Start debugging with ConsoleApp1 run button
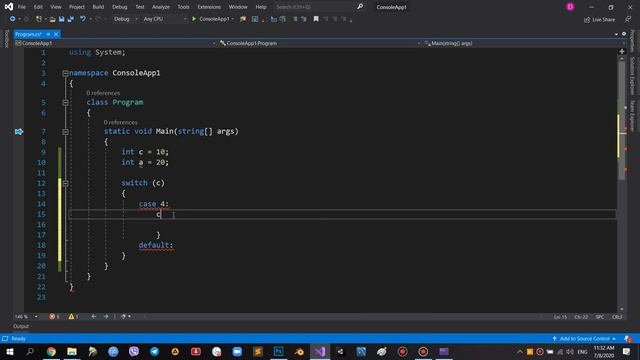The image size is (640, 360). [211, 19]
